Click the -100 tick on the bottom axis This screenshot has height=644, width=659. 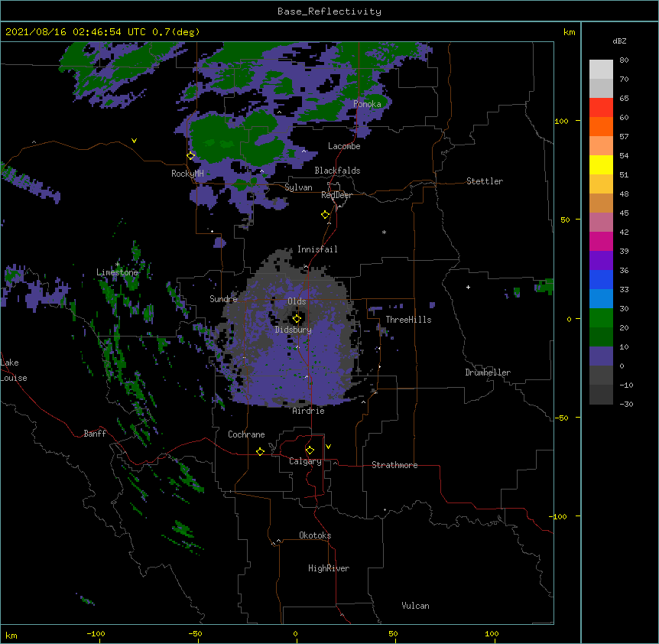click(96, 633)
